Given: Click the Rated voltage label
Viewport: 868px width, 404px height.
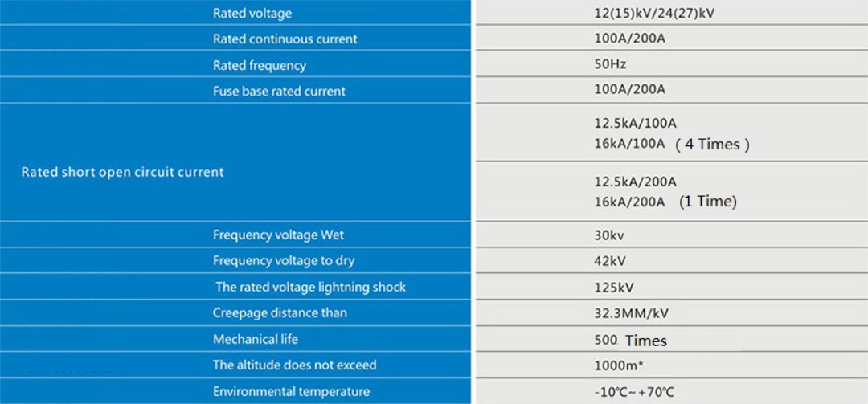Looking at the screenshot, I should (x=252, y=14).
